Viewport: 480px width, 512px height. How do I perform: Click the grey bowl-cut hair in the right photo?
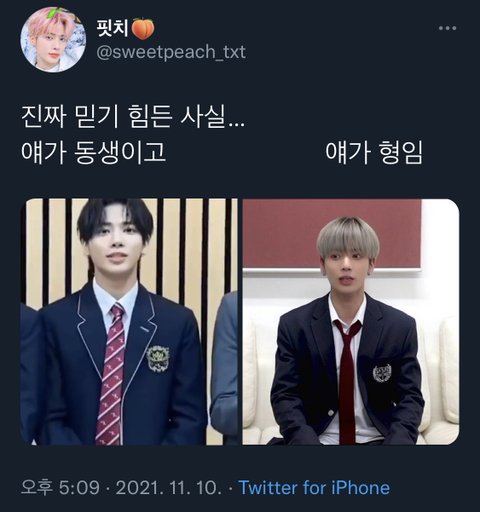(347, 237)
